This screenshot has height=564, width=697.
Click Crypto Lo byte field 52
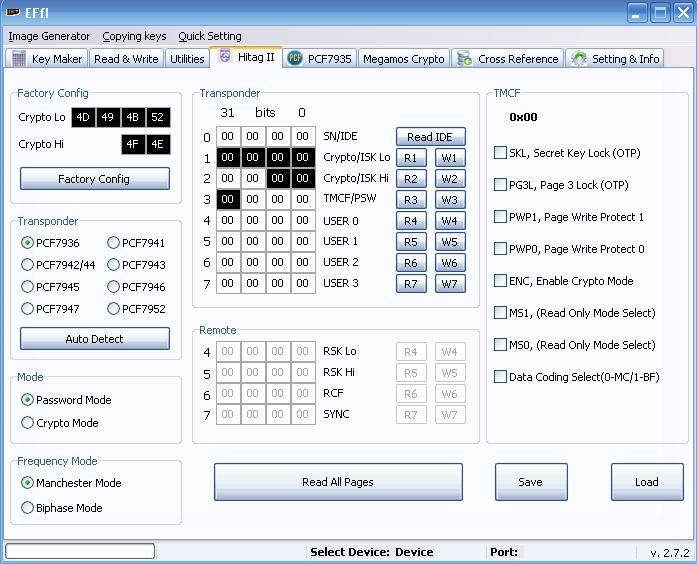(158, 117)
